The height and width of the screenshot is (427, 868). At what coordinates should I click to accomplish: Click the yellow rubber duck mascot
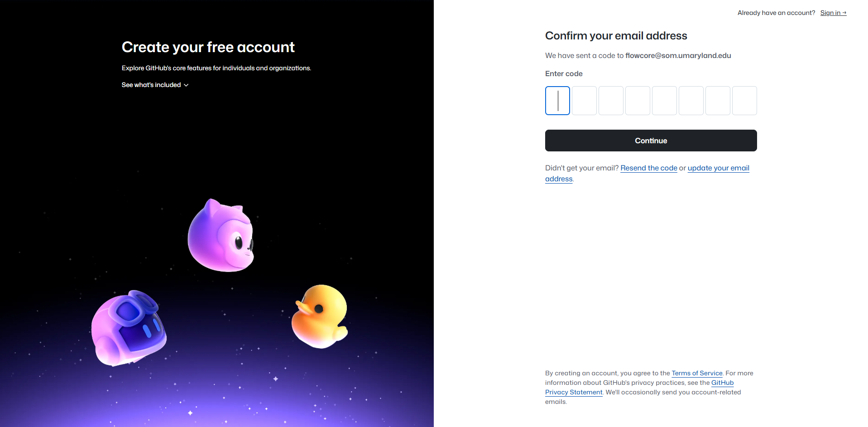(x=320, y=316)
